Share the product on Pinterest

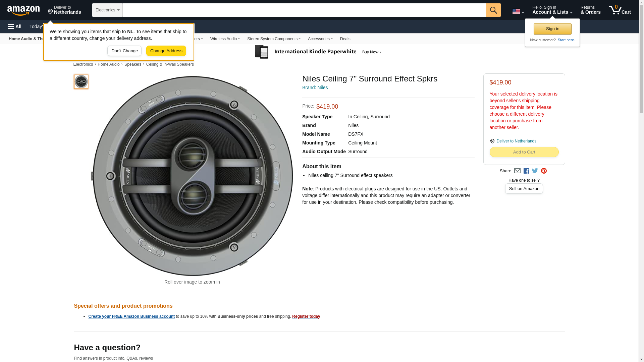coord(544,171)
